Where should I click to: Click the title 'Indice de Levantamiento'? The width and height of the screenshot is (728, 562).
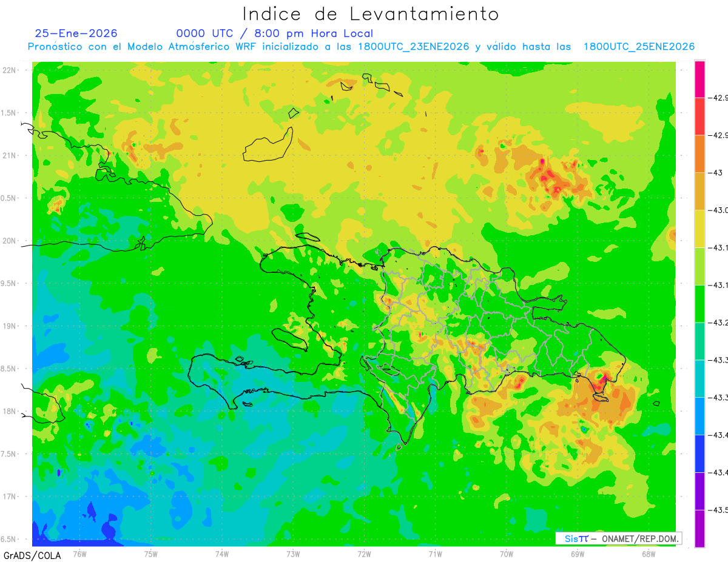(371, 14)
